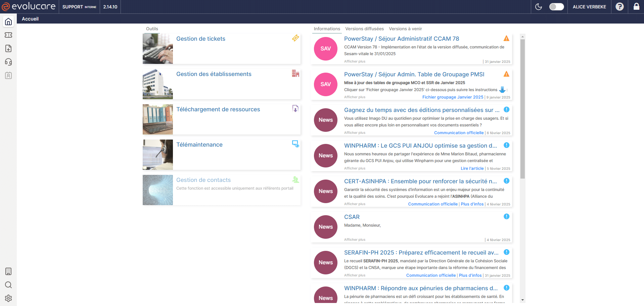Click the ticket icon on the Gestion de tickets card
The image size is (644, 306).
pyautogui.click(x=295, y=38)
